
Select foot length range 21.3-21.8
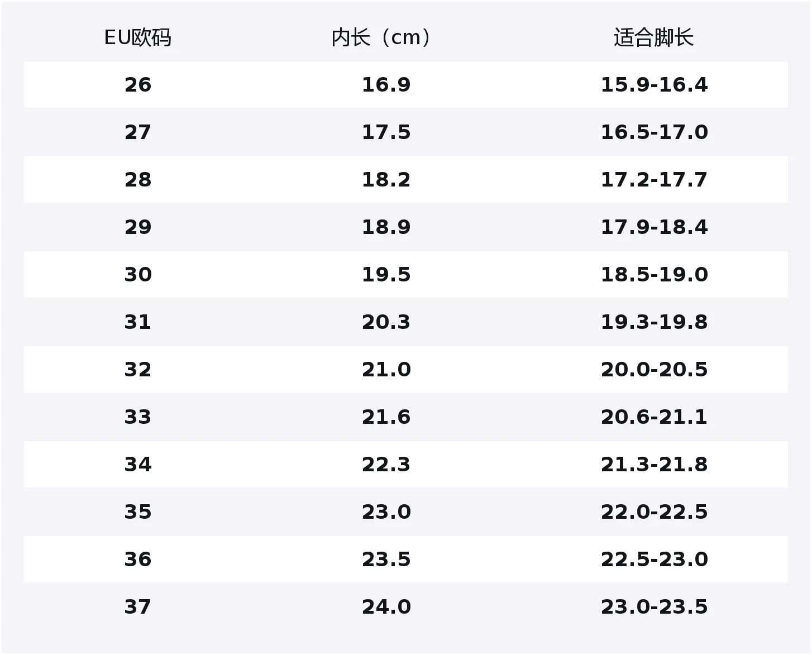pos(654,465)
